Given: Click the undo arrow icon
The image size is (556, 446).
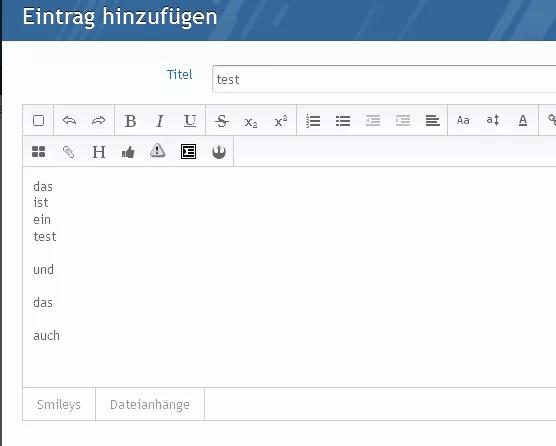Looking at the screenshot, I should (x=69, y=121).
